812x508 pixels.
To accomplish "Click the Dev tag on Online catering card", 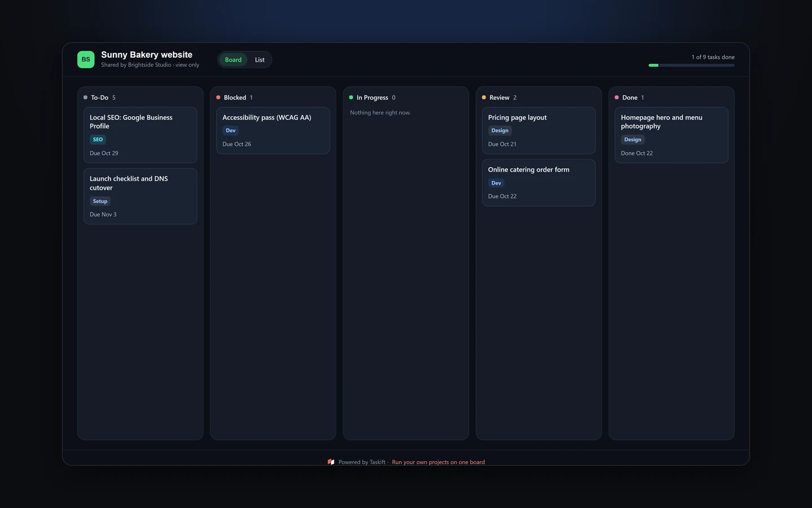I will 496,183.
